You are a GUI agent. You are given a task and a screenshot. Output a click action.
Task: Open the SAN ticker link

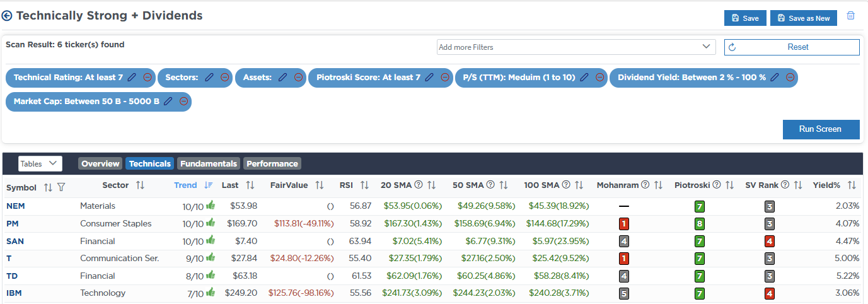pyautogui.click(x=14, y=241)
